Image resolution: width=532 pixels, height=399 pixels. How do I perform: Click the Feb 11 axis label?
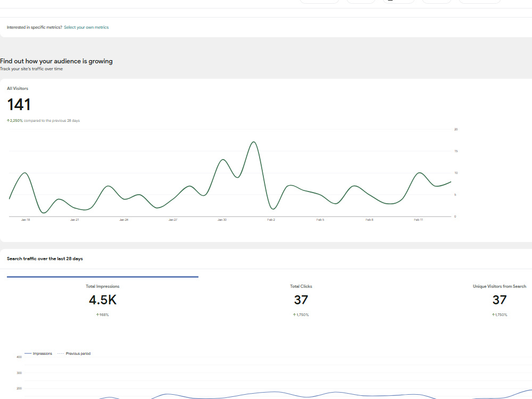coord(418,220)
